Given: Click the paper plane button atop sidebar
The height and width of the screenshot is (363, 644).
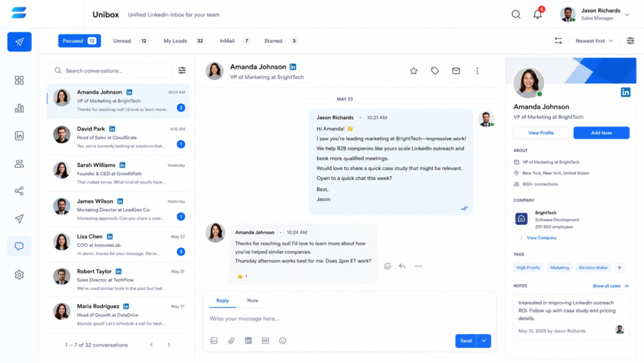Looking at the screenshot, I should click(x=19, y=42).
